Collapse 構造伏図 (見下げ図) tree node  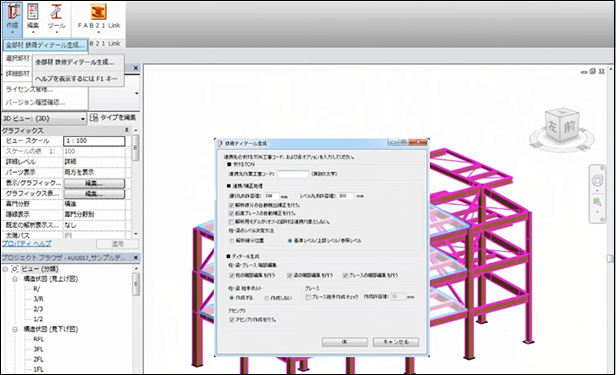coord(15,329)
